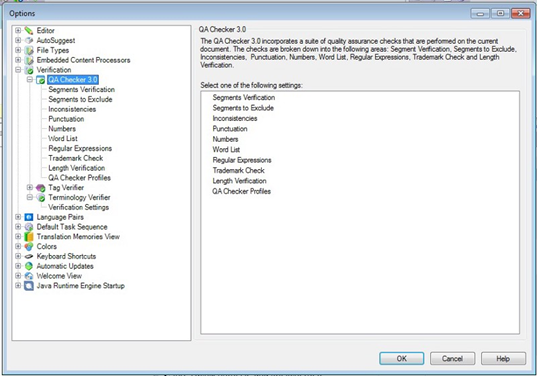537x376 pixels.
Task: Select Inconsistencies in the tree
Action: pos(72,109)
